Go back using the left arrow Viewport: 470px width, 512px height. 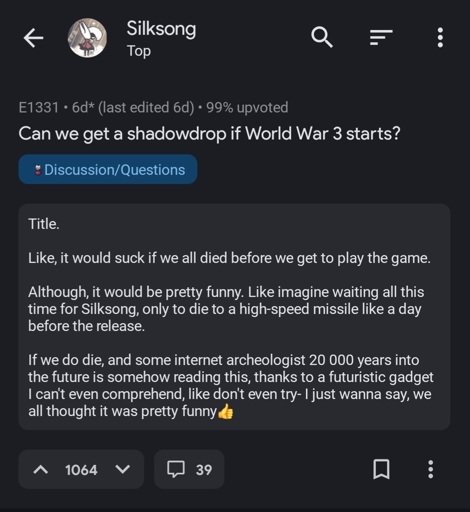click(x=33, y=38)
